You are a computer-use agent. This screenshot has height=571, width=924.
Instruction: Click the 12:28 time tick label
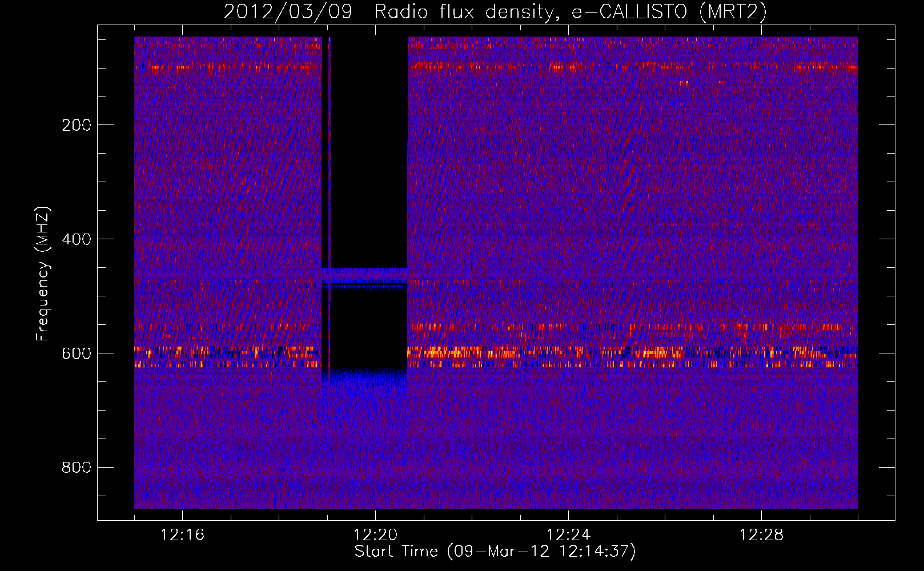[761, 535]
